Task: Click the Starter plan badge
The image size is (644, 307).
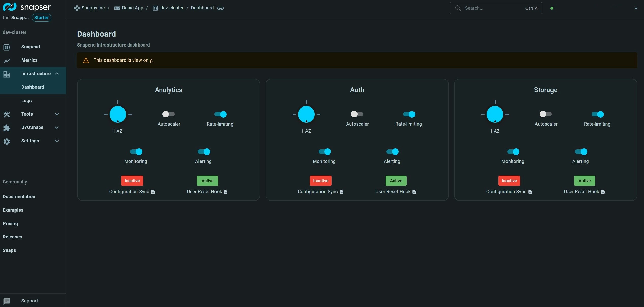Action: tap(41, 17)
